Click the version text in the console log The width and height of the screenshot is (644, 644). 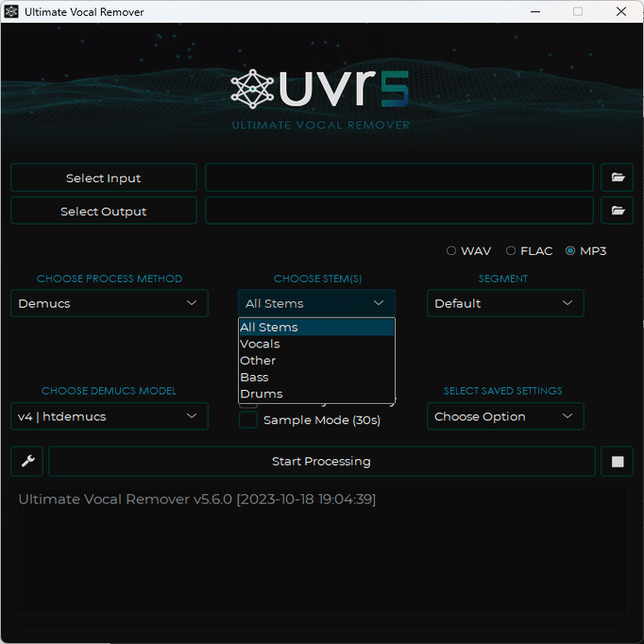(x=197, y=499)
